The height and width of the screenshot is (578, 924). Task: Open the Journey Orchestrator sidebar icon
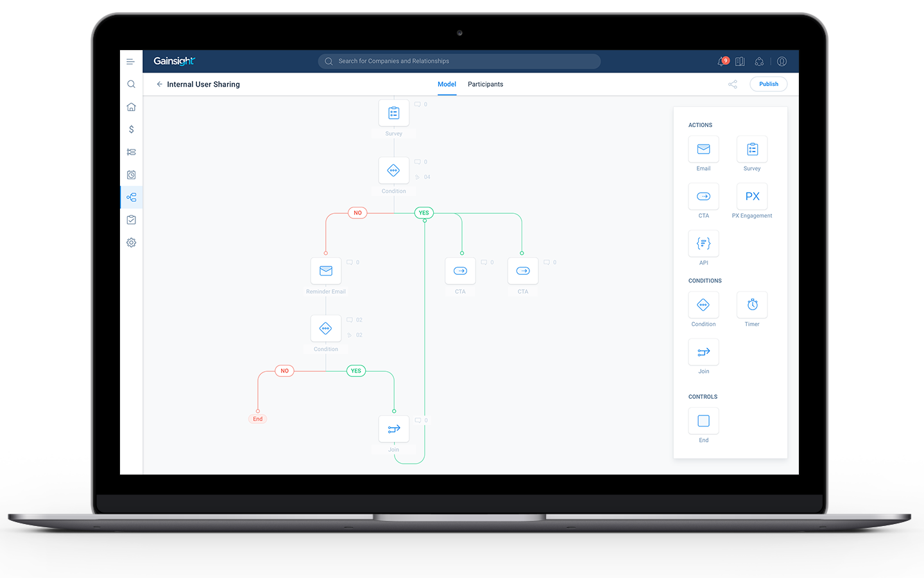click(x=132, y=197)
